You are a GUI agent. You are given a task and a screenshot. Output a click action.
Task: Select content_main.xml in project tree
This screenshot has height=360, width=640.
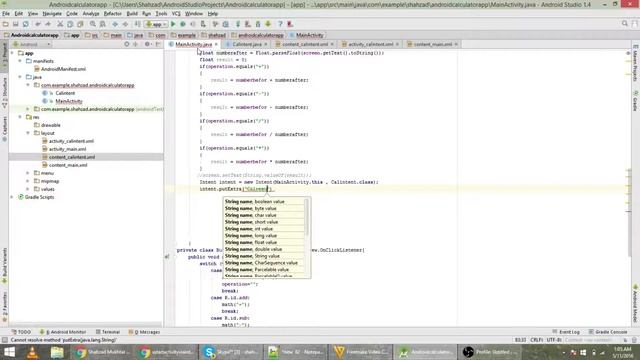(68, 165)
